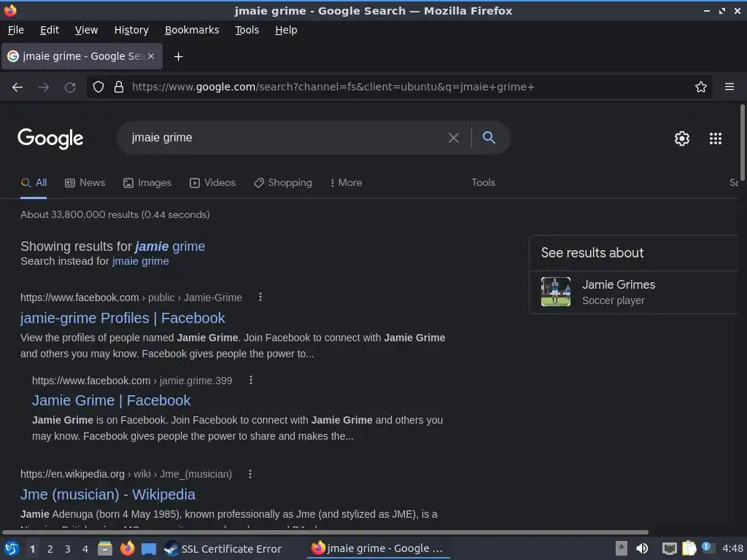Image resolution: width=747 pixels, height=560 pixels.
Task: Open the File menu
Action: tap(16, 30)
